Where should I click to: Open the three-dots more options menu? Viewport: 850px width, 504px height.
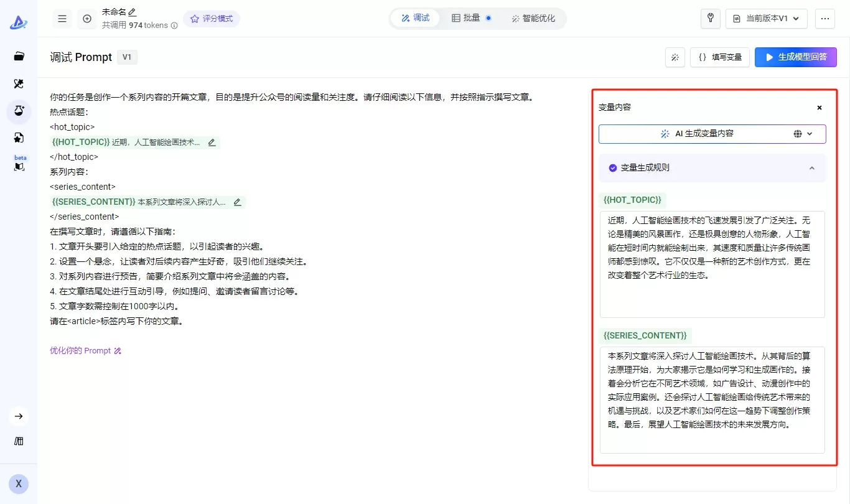pos(825,19)
